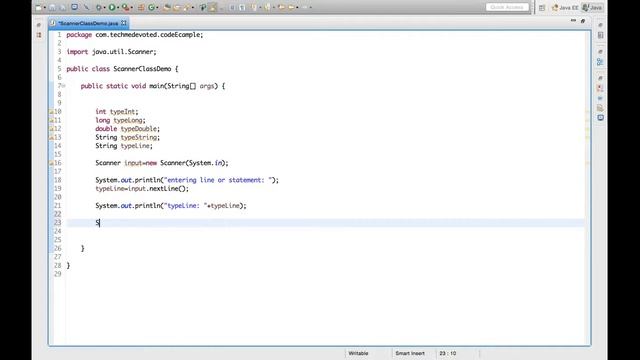This screenshot has height=360, width=640.
Task: Click the Save All toolbar icon
Action: coord(63,7)
